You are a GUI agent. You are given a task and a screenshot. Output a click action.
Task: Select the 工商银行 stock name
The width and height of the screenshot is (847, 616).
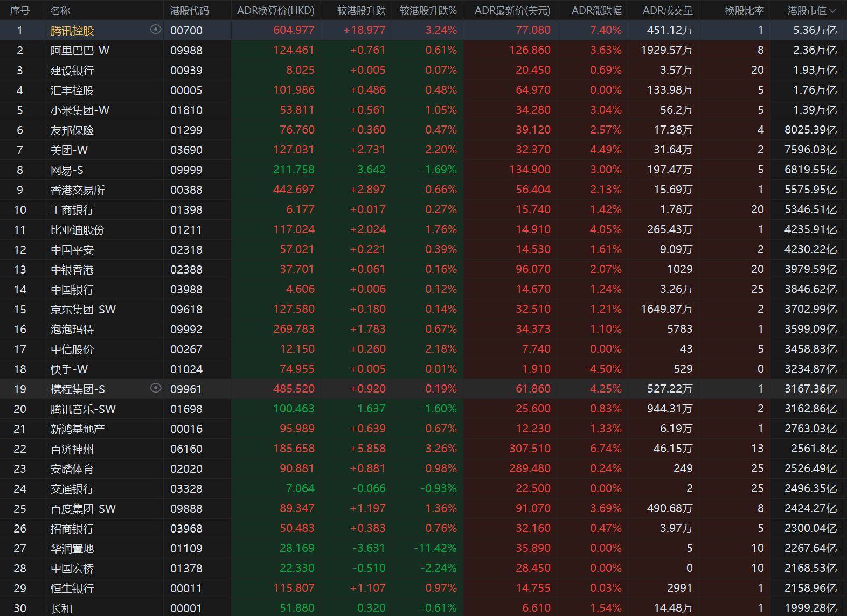click(72, 209)
